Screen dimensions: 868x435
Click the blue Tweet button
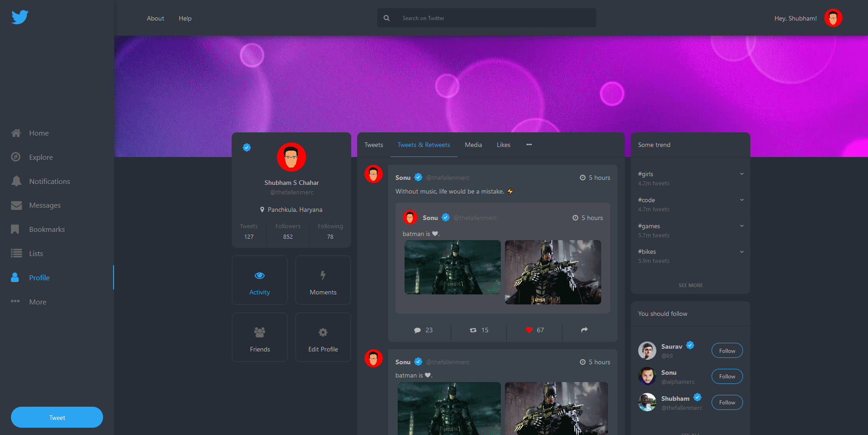57,417
